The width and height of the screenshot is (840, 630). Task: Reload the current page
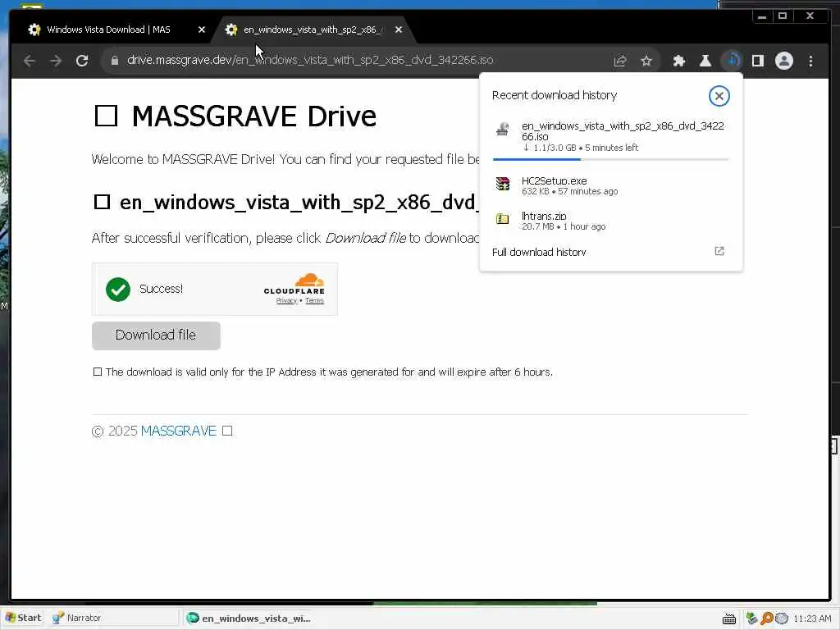[82, 61]
